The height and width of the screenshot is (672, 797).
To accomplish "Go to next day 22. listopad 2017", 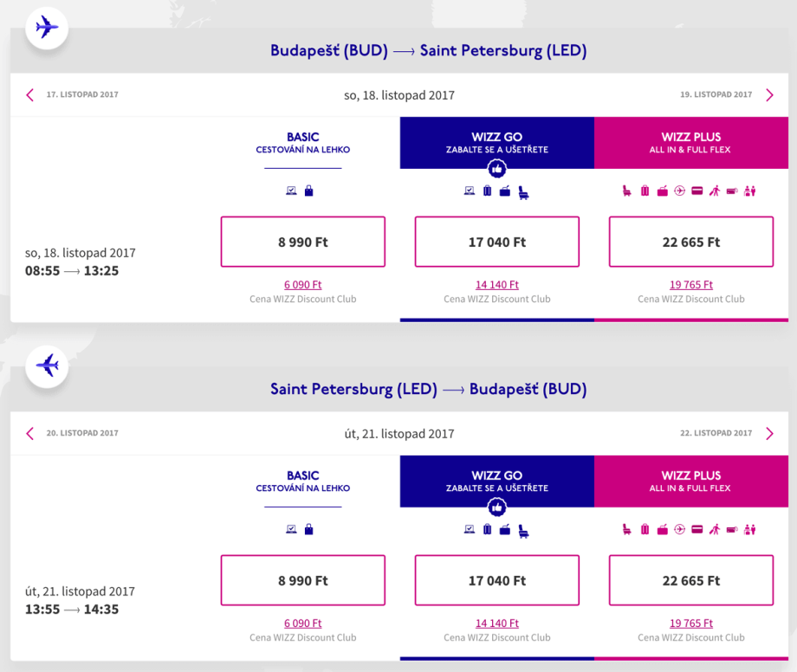I will 769,434.
